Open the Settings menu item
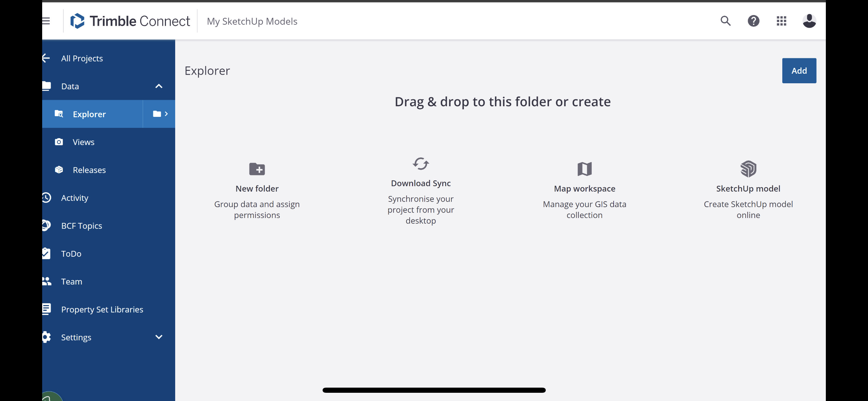Image resolution: width=868 pixels, height=401 pixels. tap(109, 337)
